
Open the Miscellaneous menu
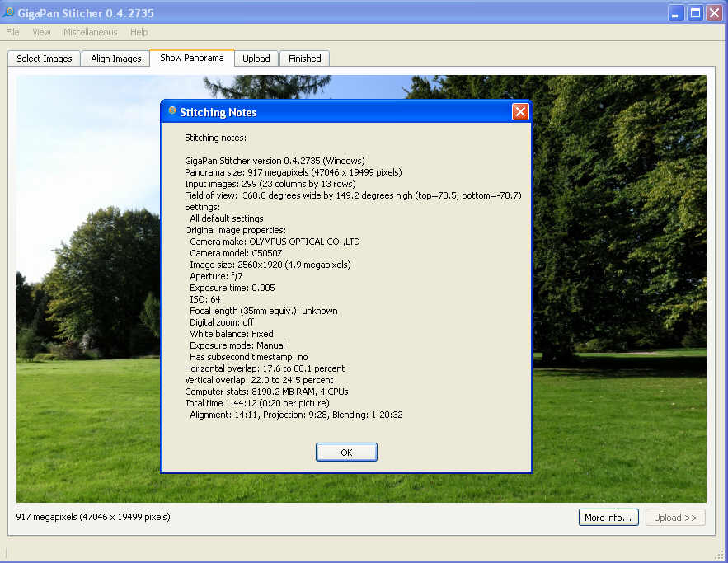pos(91,32)
